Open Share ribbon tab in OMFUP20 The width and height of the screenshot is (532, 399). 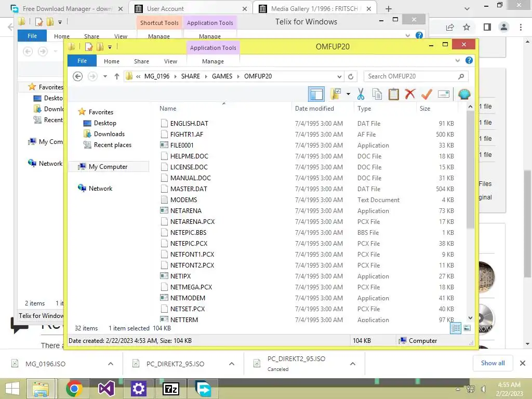click(x=141, y=61)
